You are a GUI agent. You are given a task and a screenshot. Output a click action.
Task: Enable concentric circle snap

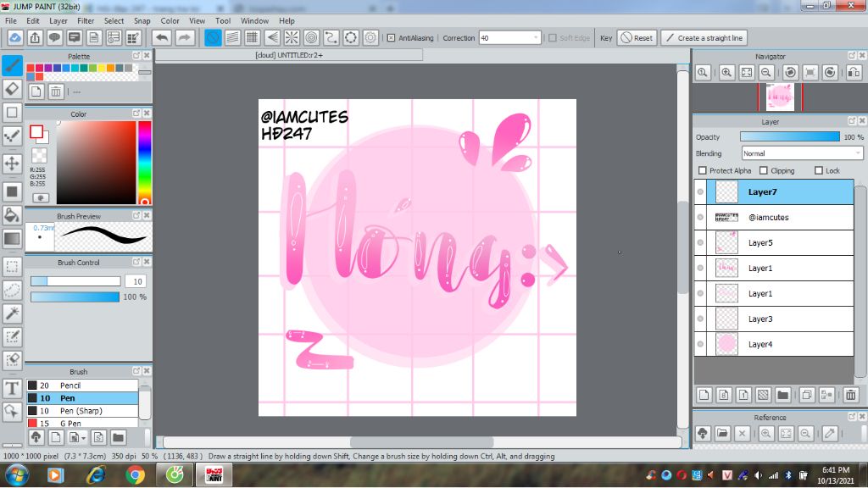(x=312, y=37)
